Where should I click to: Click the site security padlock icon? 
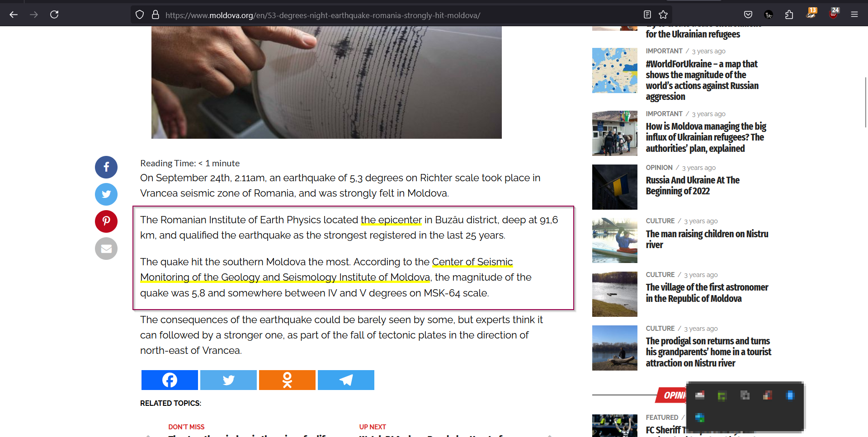pos(156,15)
